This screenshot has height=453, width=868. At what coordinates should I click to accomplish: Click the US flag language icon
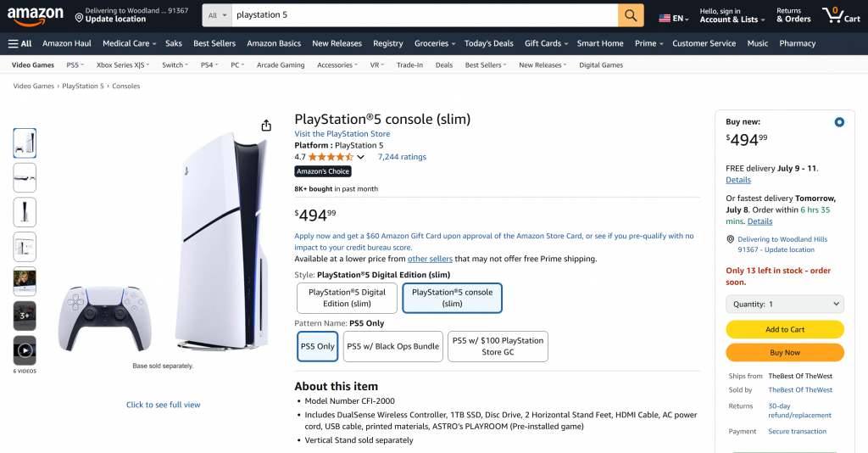[665, 18]
